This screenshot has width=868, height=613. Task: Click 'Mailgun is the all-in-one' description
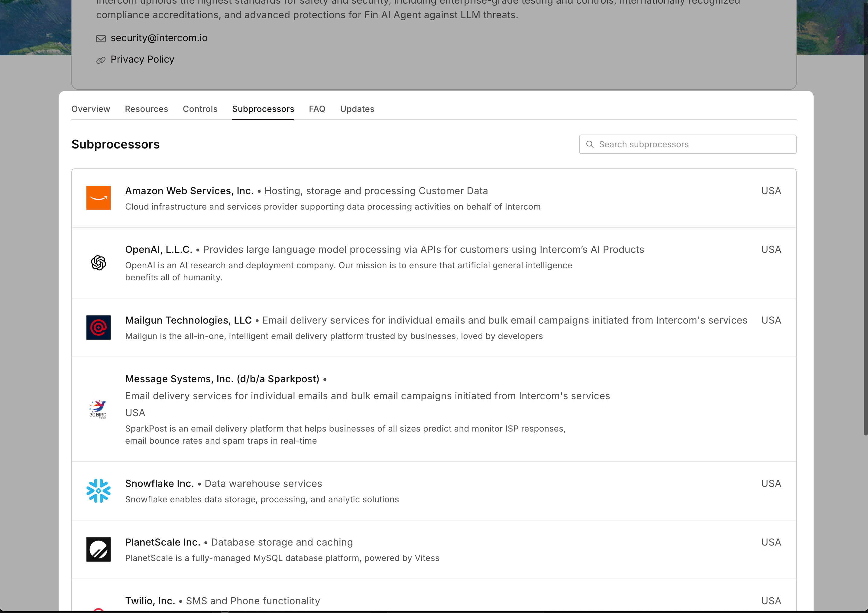[x=334, y=336]
